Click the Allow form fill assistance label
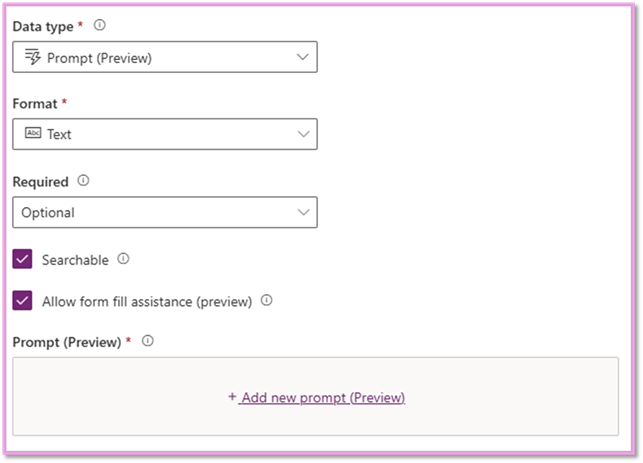This screenshot has height=463, width=643. pyautogui.click(x=146, y=301)
